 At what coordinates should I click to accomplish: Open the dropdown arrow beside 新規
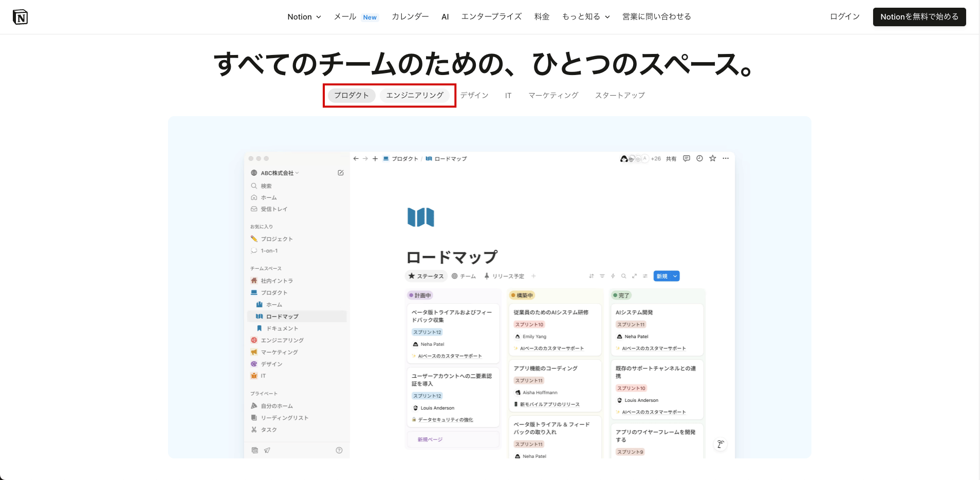pyautogui.click(x=675, y=276)
